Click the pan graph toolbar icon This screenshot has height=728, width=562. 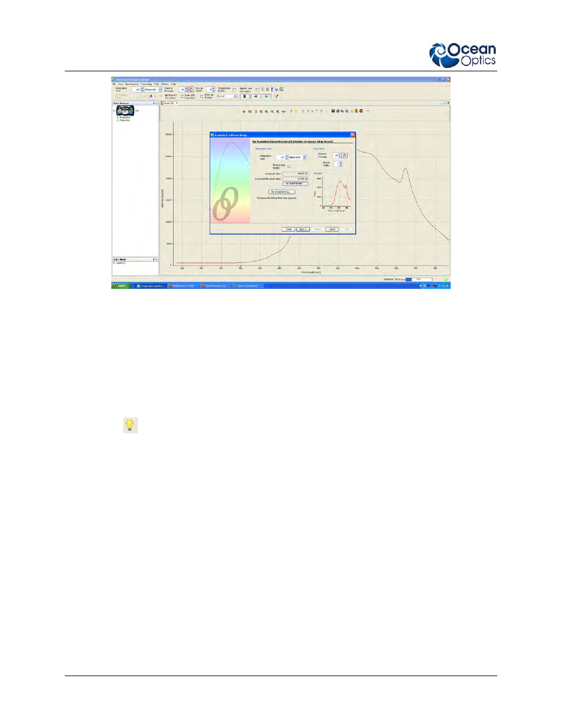pos(283,111)
